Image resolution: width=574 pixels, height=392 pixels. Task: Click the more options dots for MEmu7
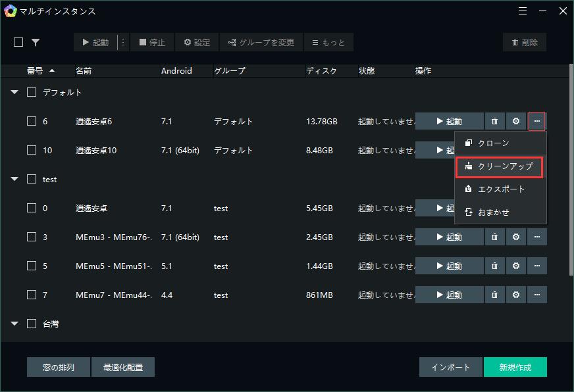pos(537,295)
